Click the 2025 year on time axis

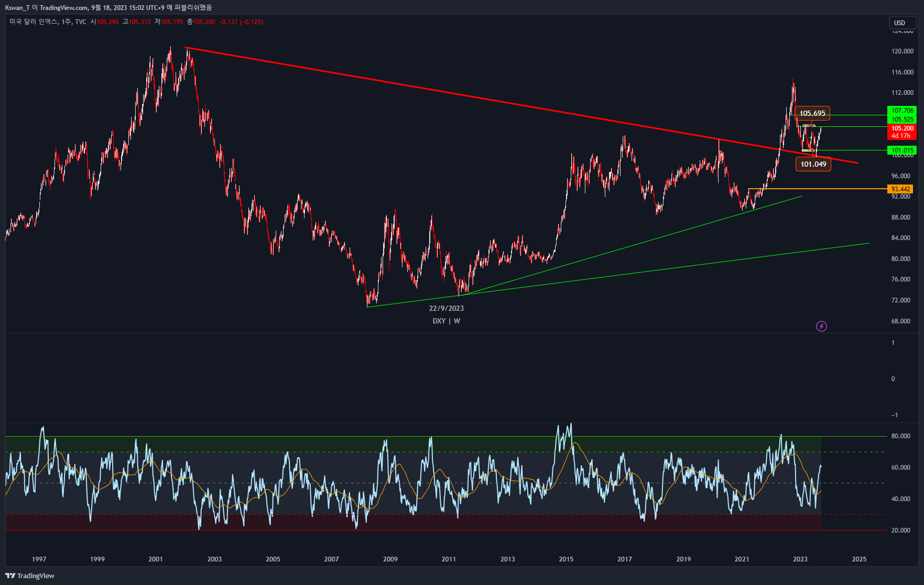[x=859, y=559]
